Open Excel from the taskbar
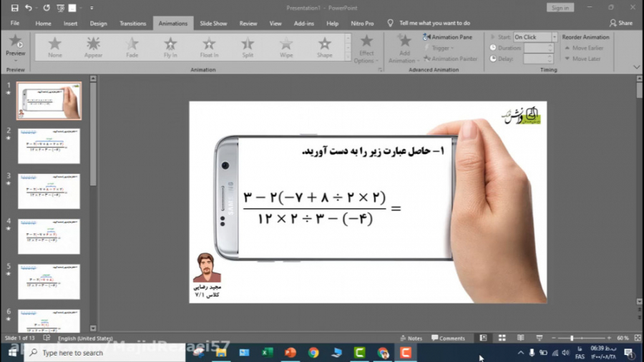Screen dimensions: 644x362 pyautogui.click(x=268, y=353)
